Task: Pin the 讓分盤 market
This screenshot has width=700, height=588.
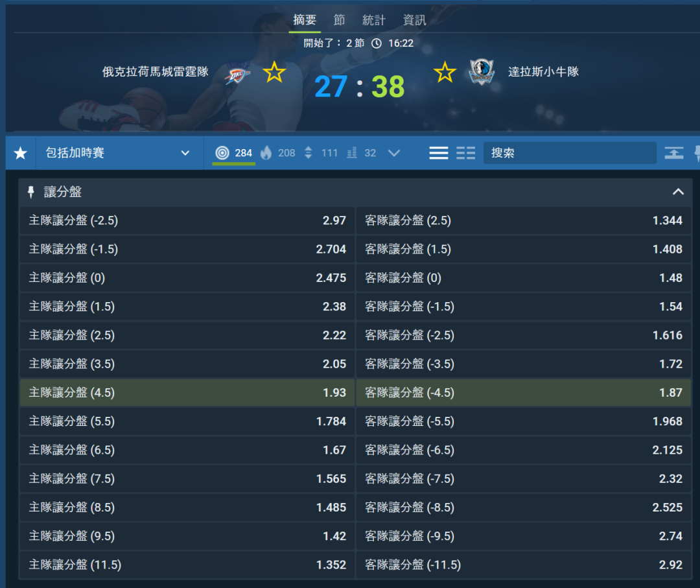Action: (x=31, y=193)
